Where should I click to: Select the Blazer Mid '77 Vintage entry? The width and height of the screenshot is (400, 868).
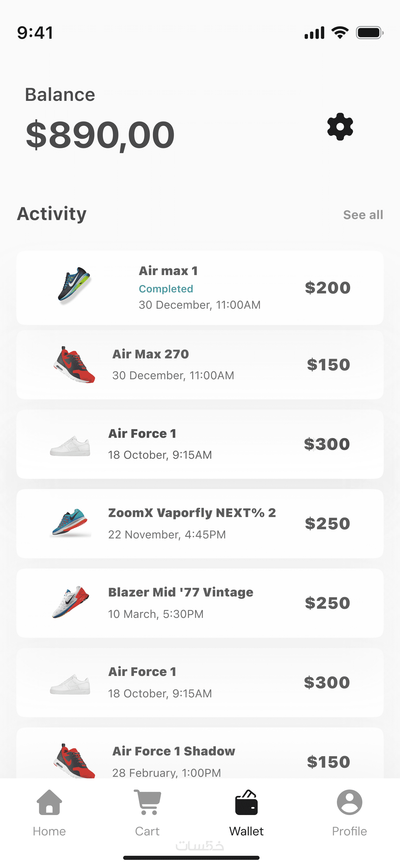coord(200,603)
